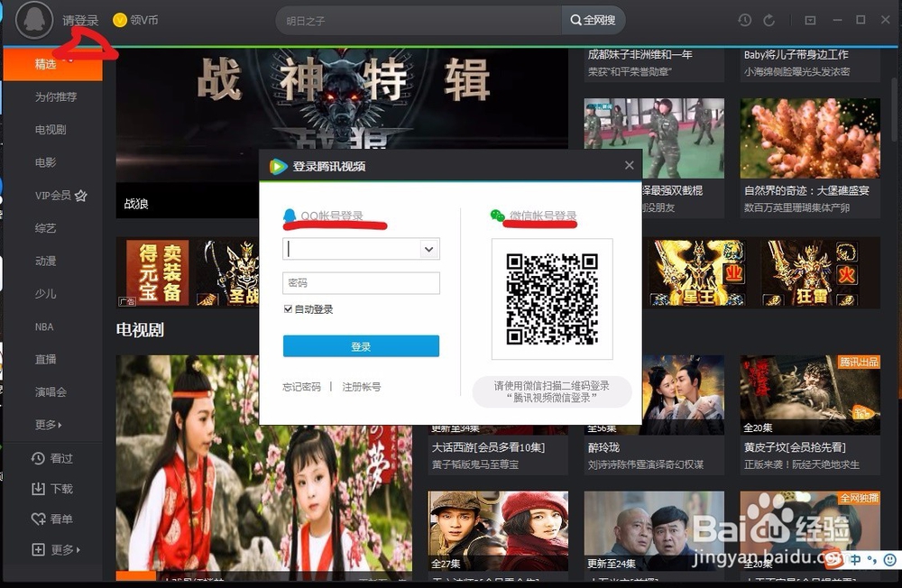Open 综艺 category in sidebar
The height and width of the screenshot is (588, 902).
click(45, 228)
